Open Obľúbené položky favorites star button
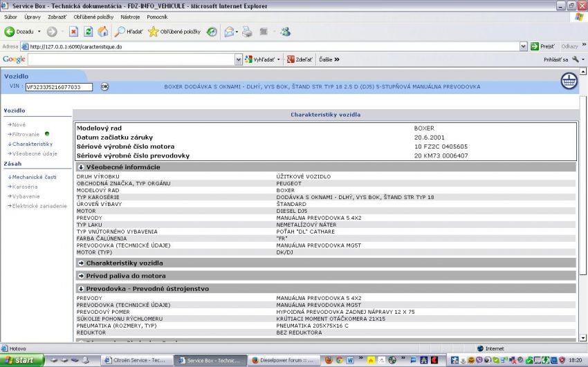This screenshot has width=588, height=367. 174,32
